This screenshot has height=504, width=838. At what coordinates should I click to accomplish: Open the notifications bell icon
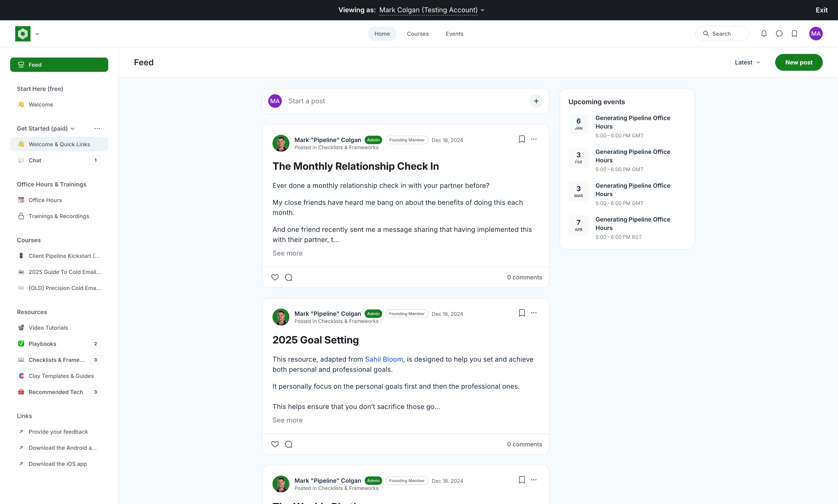click(764, 34)
